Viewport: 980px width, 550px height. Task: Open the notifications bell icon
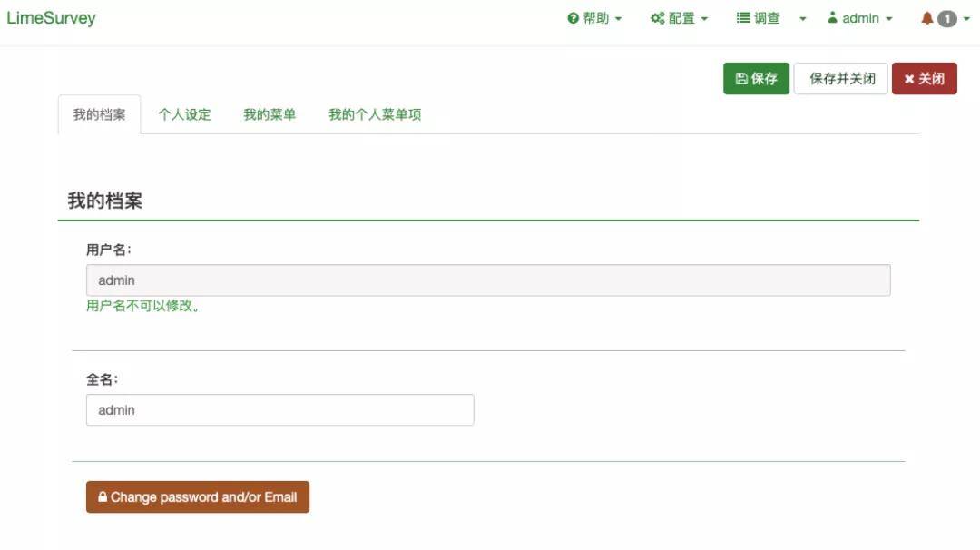(927, 18)
